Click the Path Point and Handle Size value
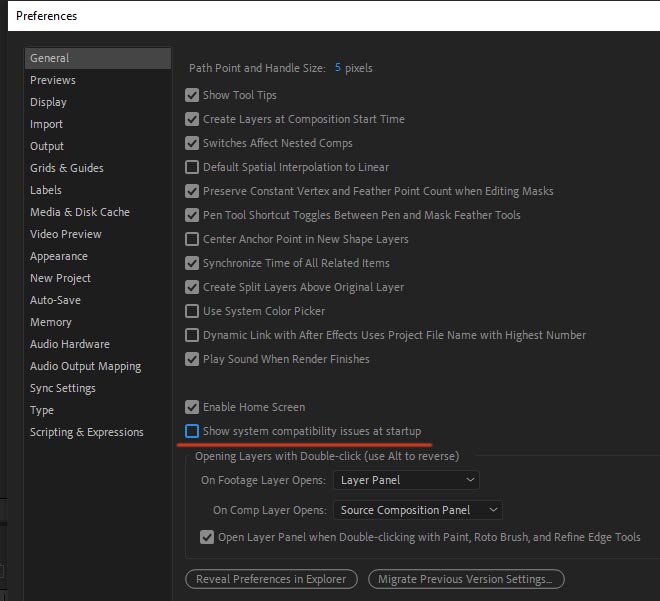The image size is (660, 601). pos(338,68)
